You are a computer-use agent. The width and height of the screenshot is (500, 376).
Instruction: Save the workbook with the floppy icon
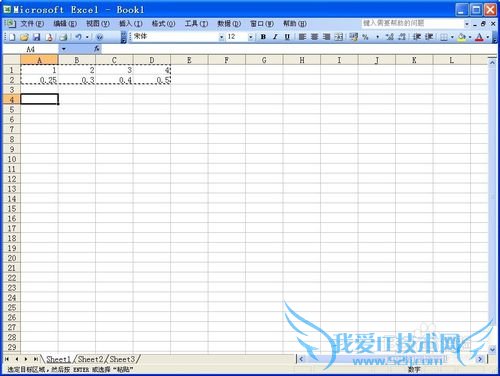36,37
